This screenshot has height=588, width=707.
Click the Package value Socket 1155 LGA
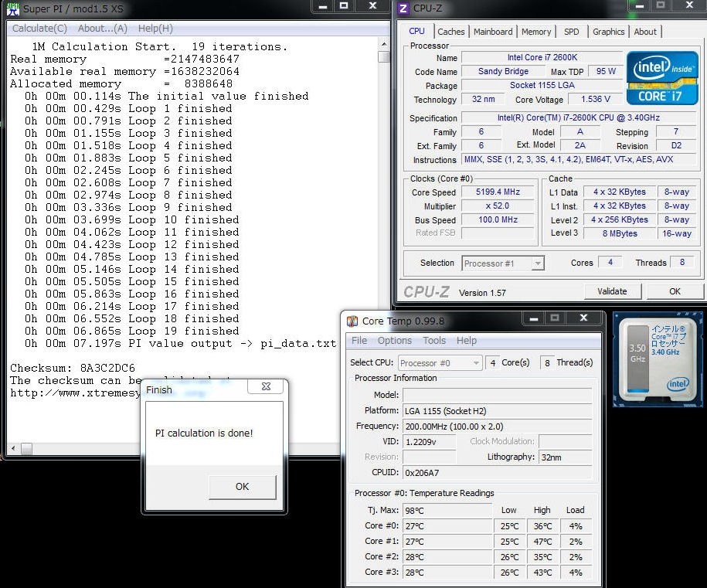coord(542,85)
